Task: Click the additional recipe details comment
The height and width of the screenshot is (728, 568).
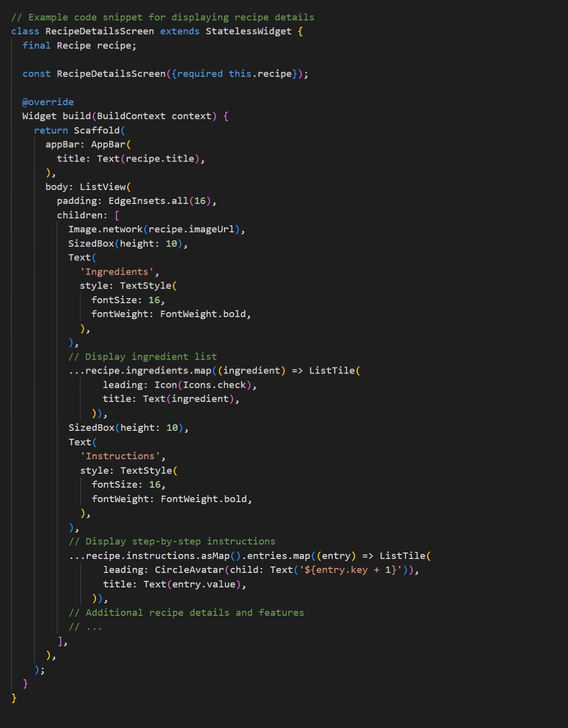Action: [187, 612]
